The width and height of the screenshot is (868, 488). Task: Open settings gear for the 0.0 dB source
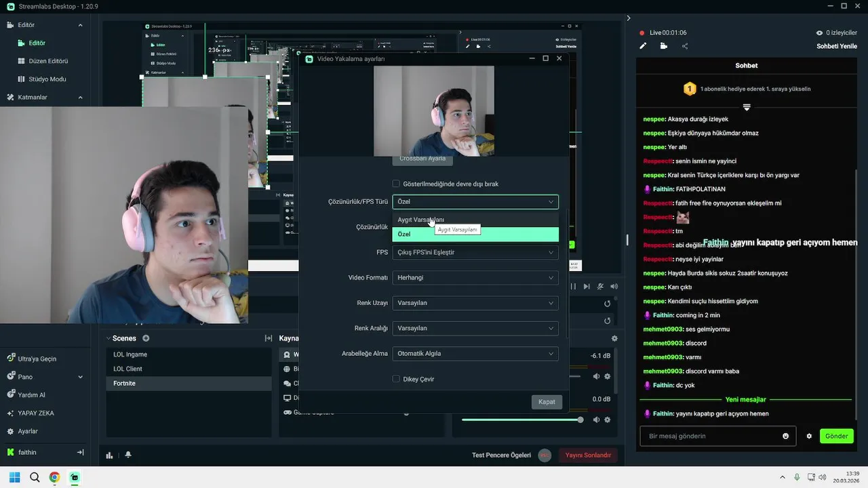pos(607,420)
